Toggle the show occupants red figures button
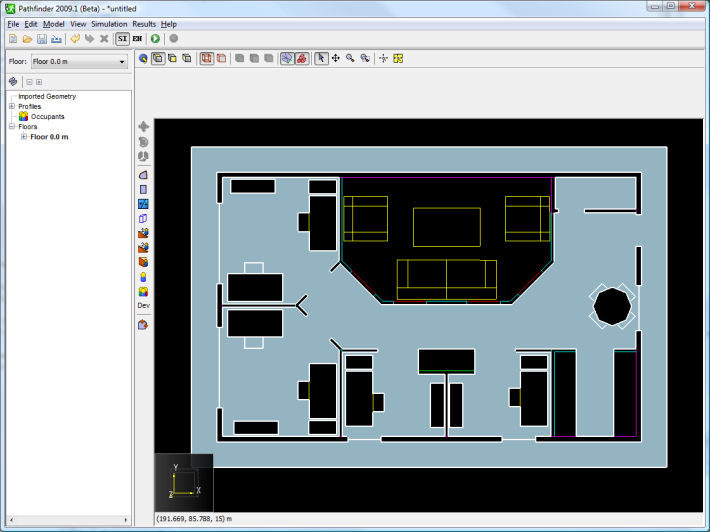This screenshot has height=532, width=710. (302, 58)
